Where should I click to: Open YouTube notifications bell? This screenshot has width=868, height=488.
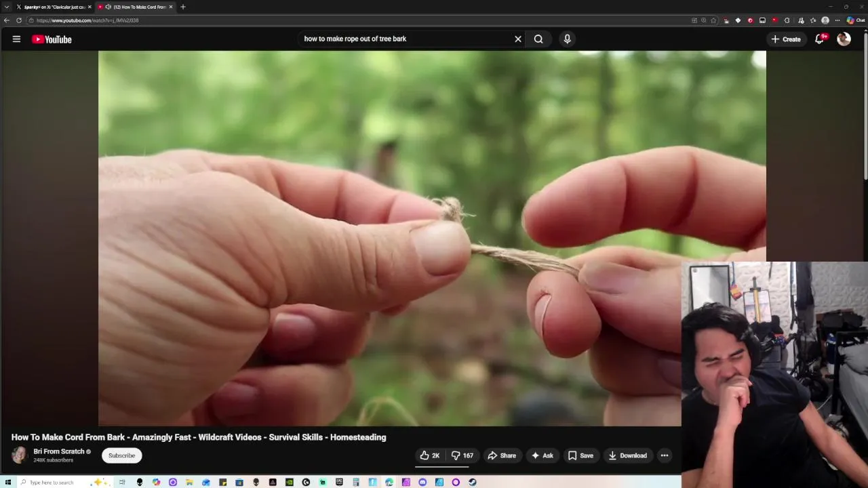coord(820,39)
